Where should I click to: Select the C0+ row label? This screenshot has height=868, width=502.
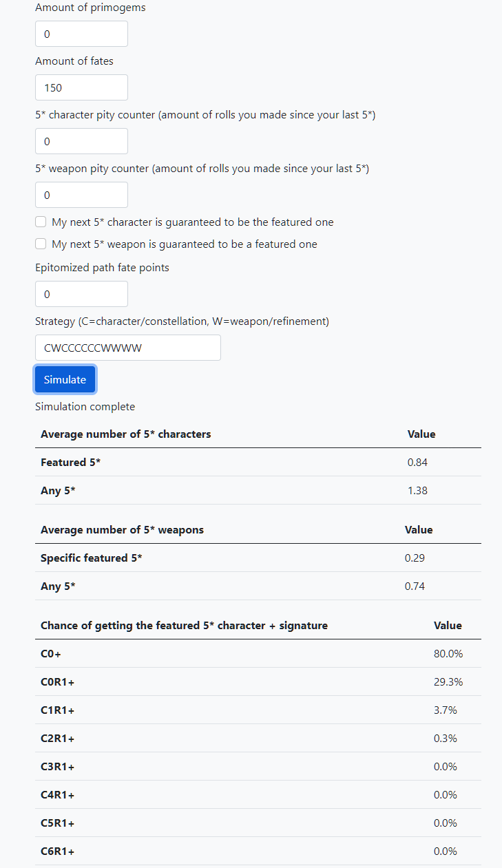click(51, 654)
